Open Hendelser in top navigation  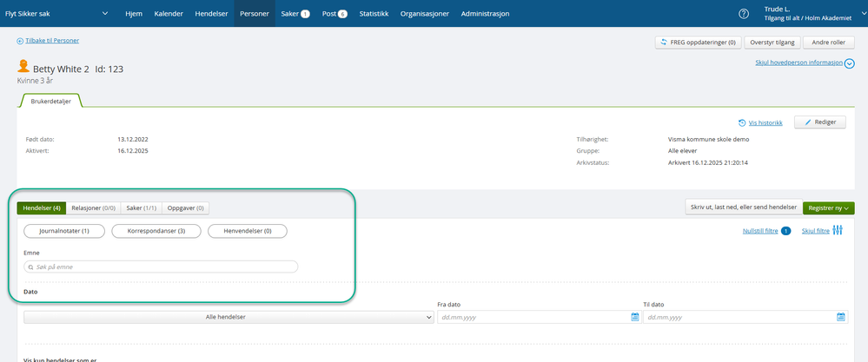pos(211,14)
